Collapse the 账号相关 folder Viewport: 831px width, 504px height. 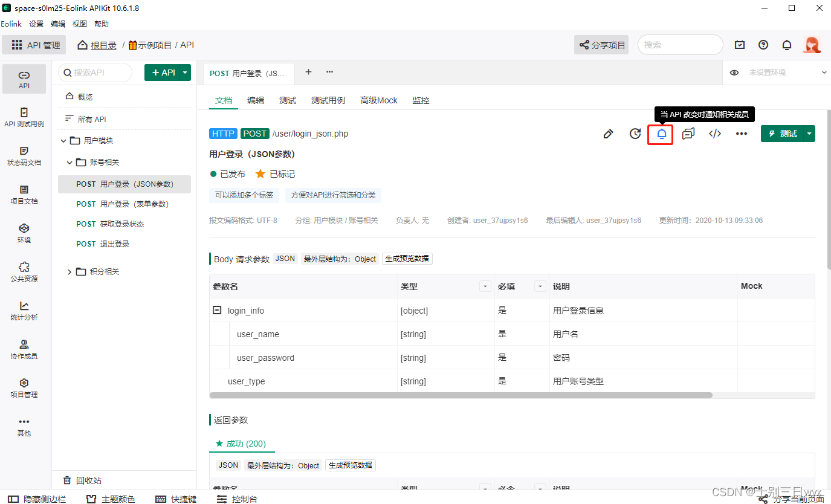pos(70,163)
